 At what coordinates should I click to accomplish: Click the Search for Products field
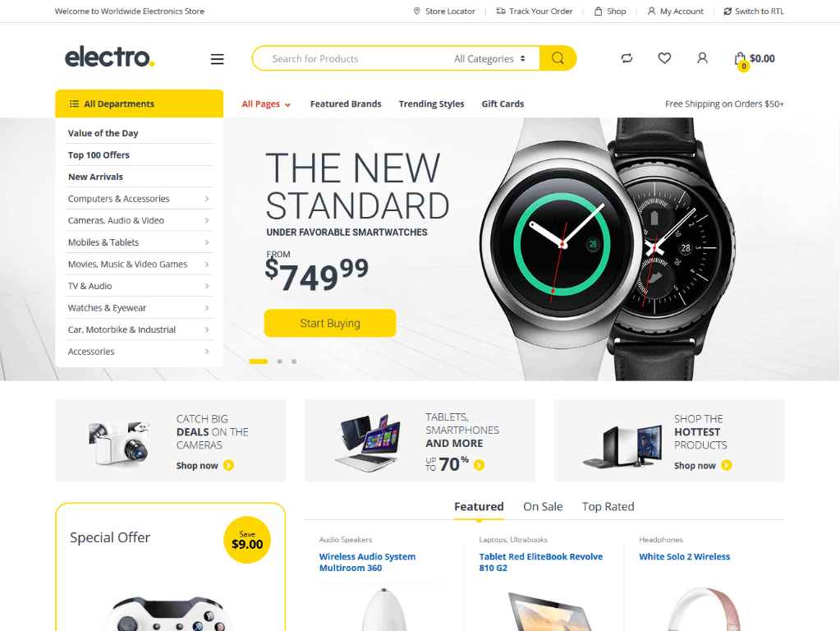[x=354, y=58]
